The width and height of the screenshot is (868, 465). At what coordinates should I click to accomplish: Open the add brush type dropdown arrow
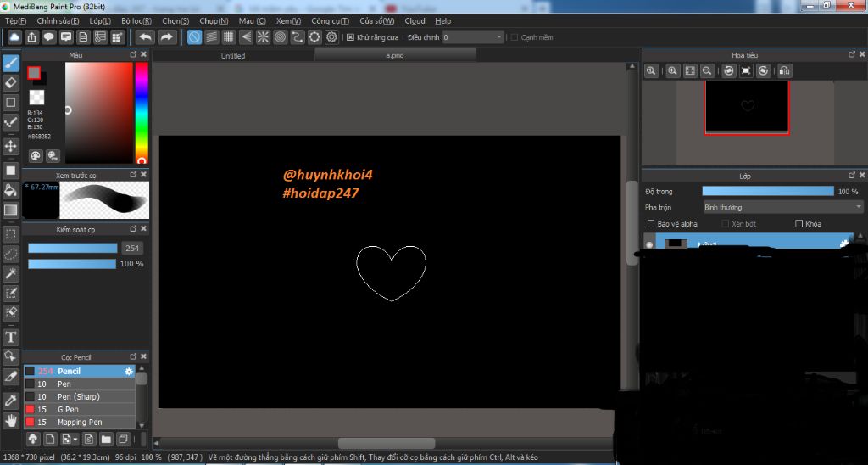tap(75, 440)
